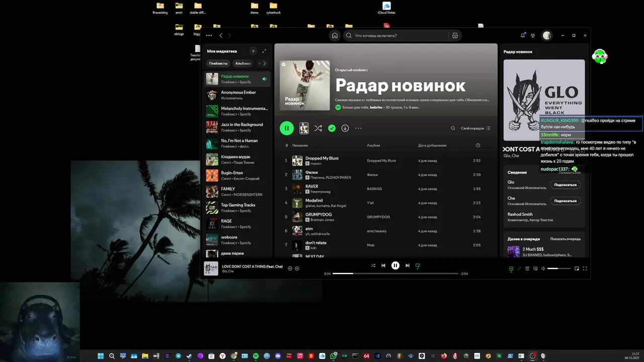This screenshot has width=644, height=362.
Task: Open the Browse icon in the search bar
Action: [455, 36]
